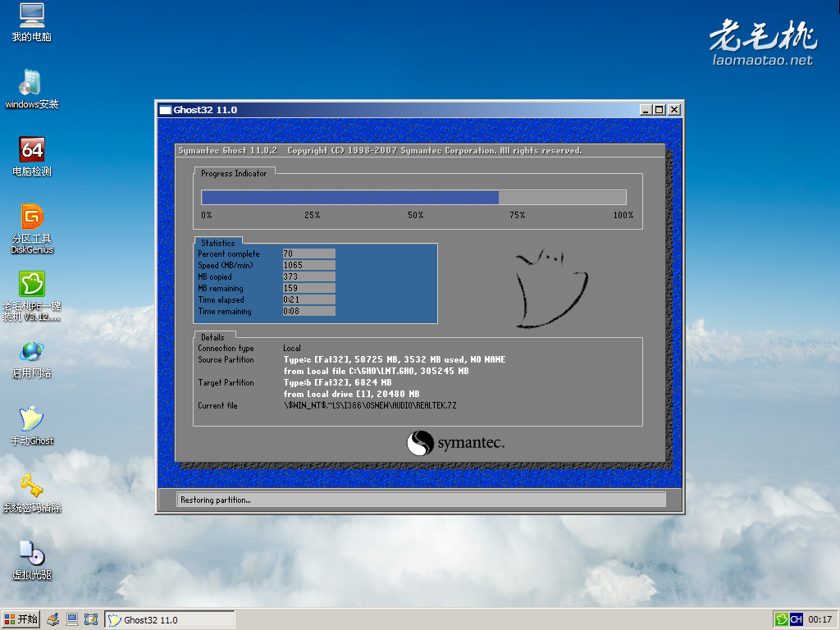Click the Ghost restore progress bar
Screen dimensions: 840x630
point(413,197)
